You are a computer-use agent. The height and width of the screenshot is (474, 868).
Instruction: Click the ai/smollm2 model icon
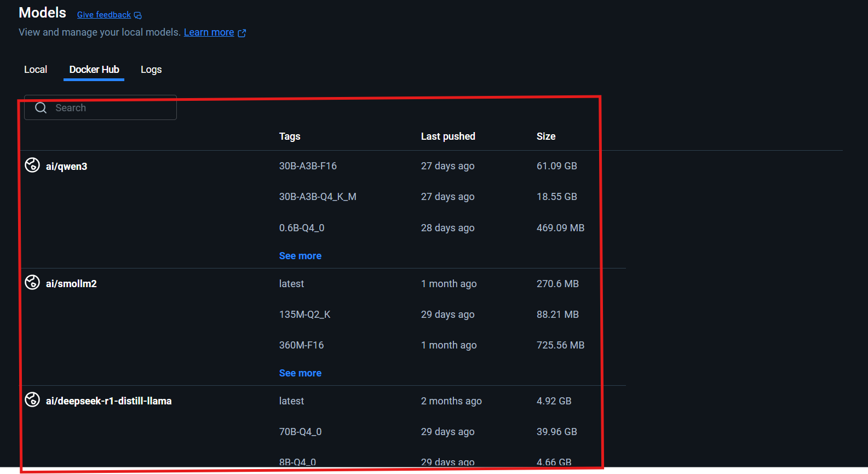point(32,282)
